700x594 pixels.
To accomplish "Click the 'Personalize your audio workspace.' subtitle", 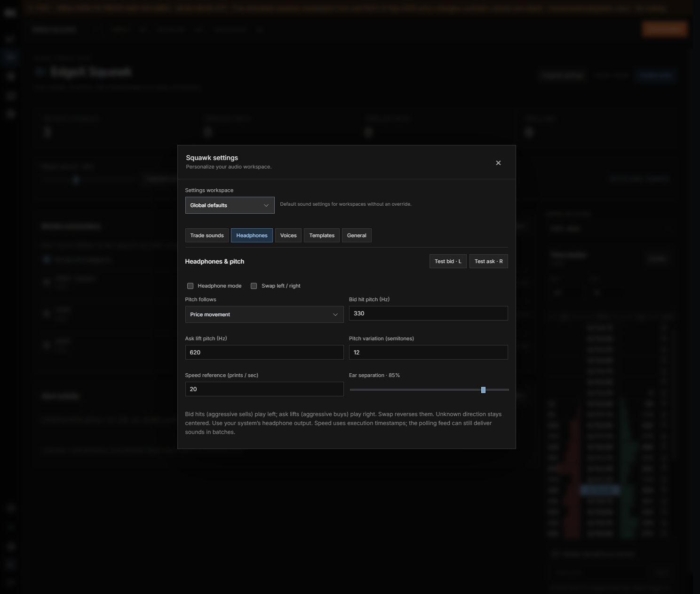I will coord(229,167).
